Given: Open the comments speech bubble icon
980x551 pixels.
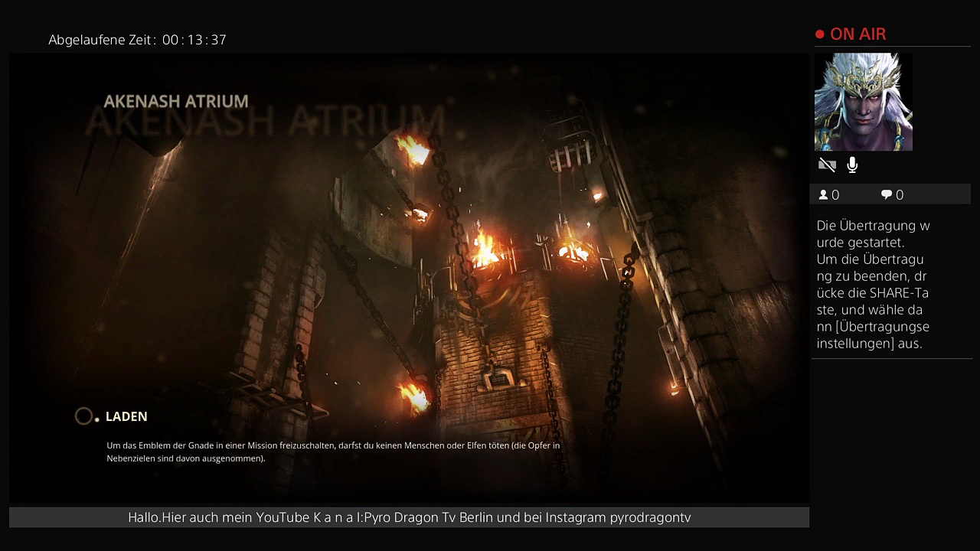Looking at the screenshot, I should [x=887, y=195].
